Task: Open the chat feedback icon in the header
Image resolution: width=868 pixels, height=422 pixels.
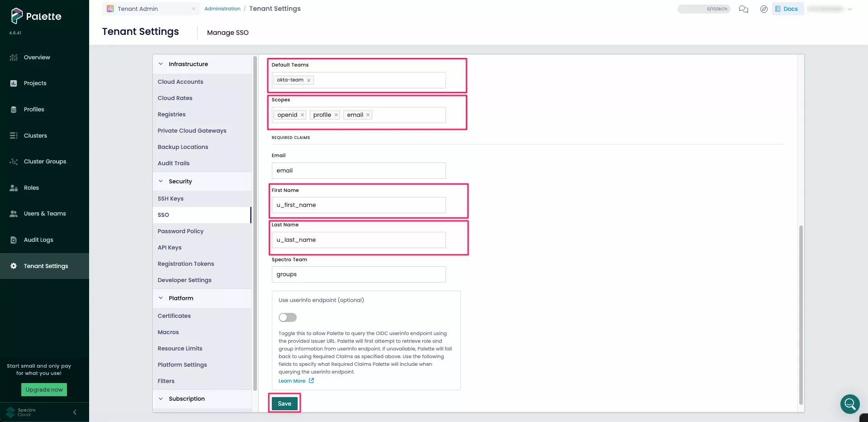Action: [743, 9]
